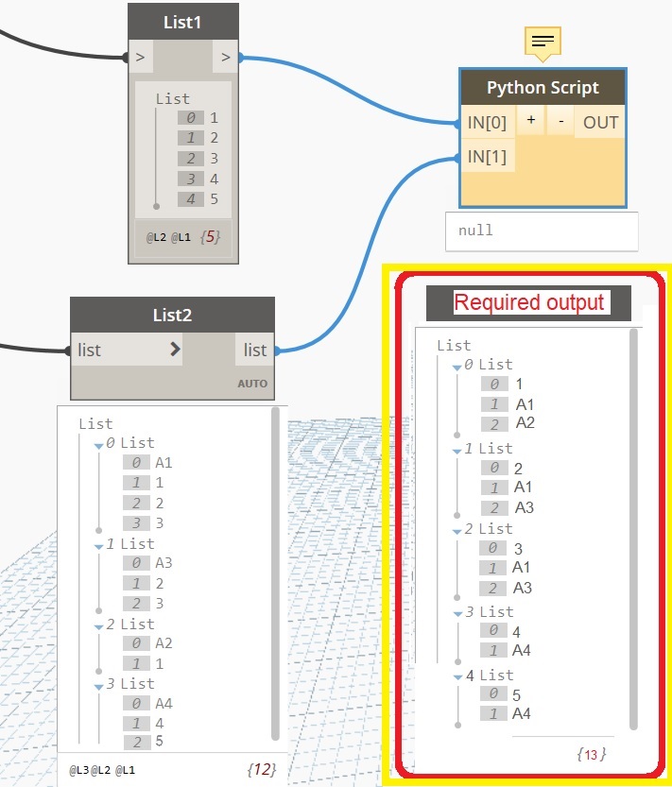
Task: Click the {12} item count in List2 preview
Action: [x=262, y=769]
